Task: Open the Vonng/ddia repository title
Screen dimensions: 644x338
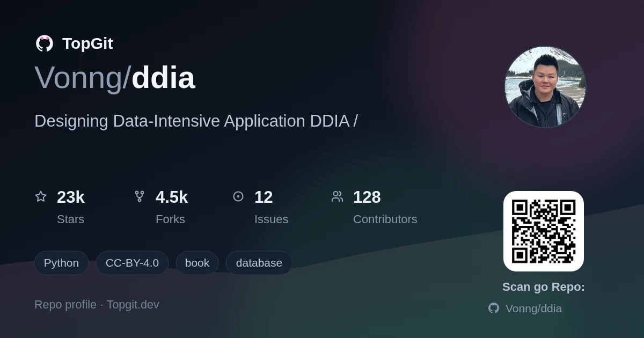Action: tap(115, 77)
